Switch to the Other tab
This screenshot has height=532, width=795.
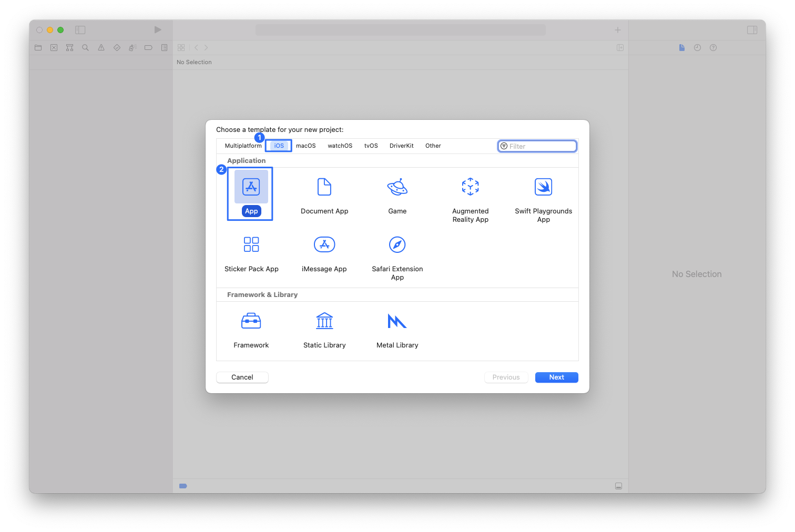coord(433,146)
